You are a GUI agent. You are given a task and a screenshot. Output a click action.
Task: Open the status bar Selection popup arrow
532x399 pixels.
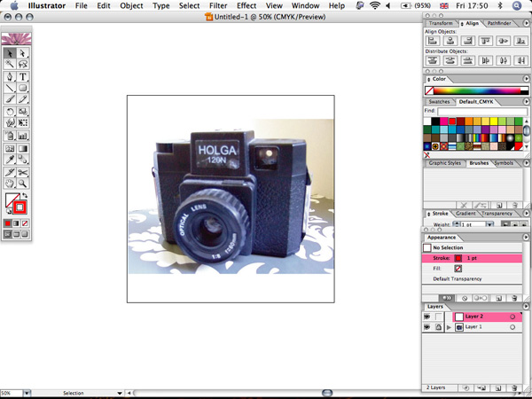pos(120,393)
